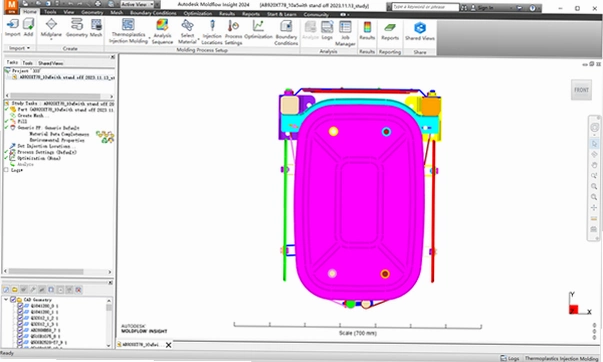
Task: Collapse the CAD Geometry tree node
Action: 6,299
